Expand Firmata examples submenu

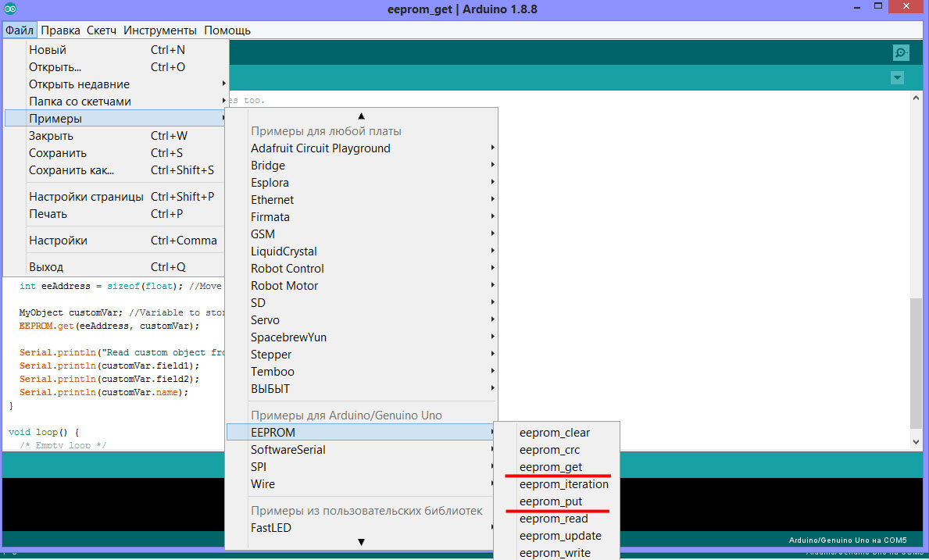pyautogui.click(x=362, y=216)
